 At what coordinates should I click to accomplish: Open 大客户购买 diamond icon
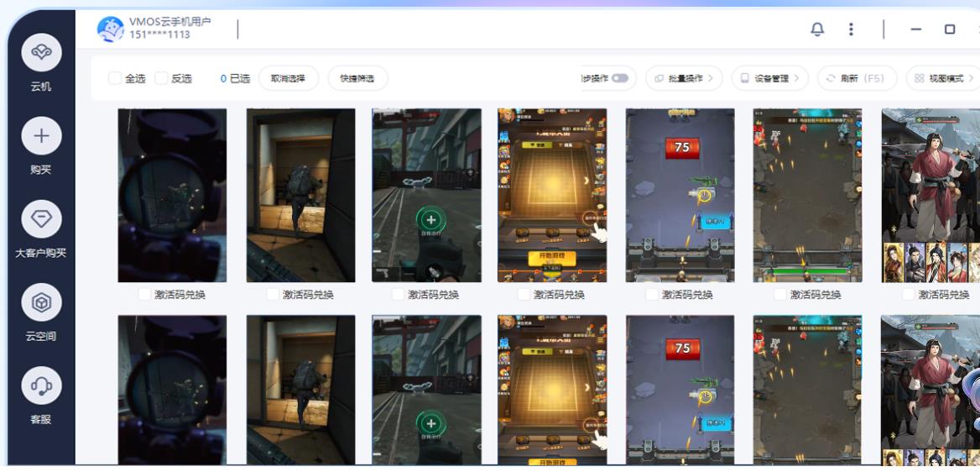click(x=40, y=218)
